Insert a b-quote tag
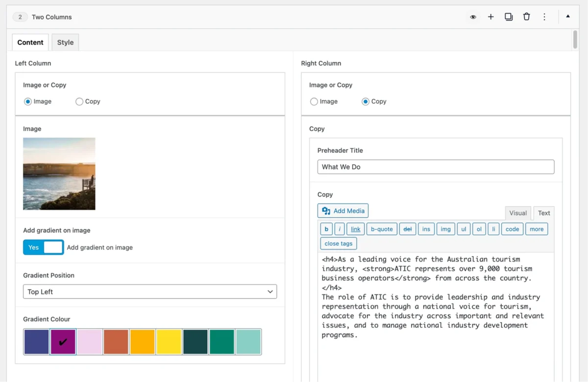 point(381,229)
